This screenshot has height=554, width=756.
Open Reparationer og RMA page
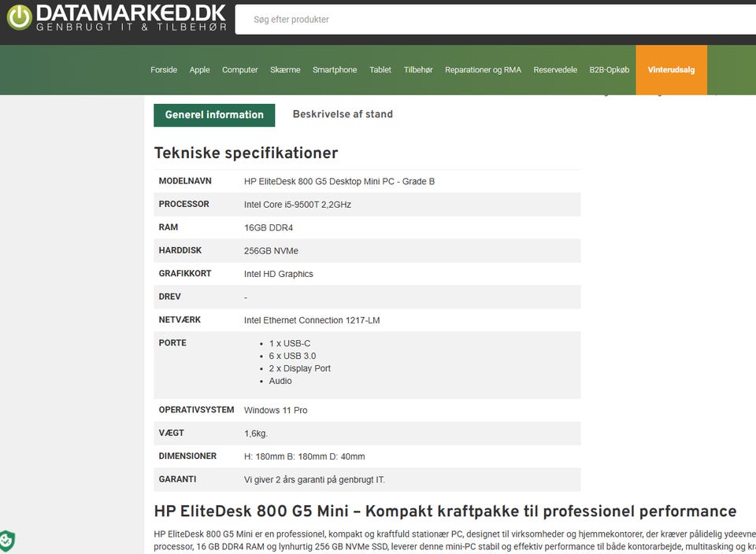click(483, 70)
